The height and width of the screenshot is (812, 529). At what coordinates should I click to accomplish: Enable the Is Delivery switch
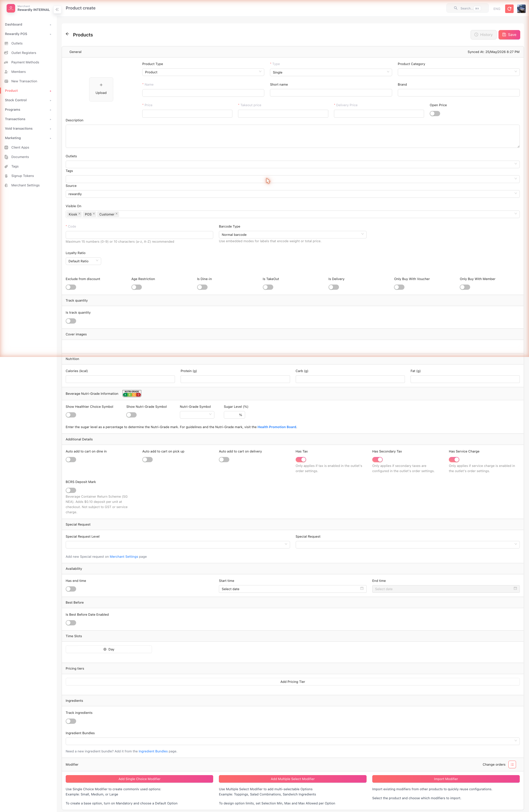(334, 287)
